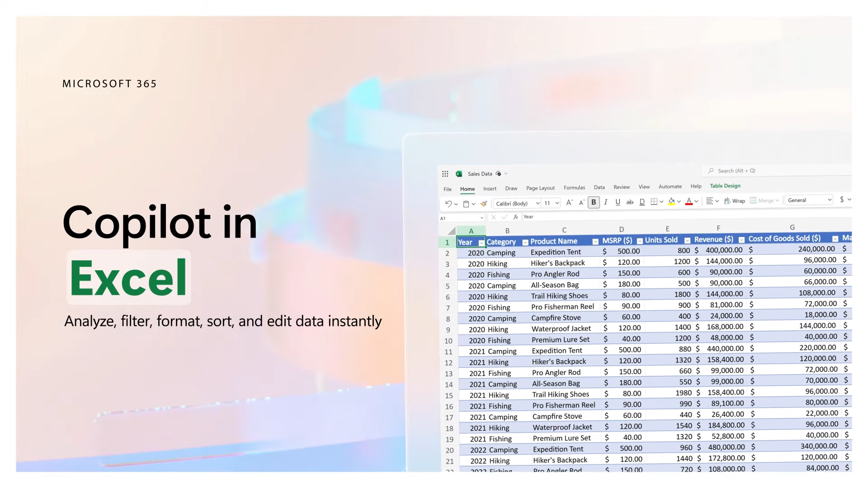
Task: Click the fx insert function button
Action: pyautogui.click(x=515, y=217)
